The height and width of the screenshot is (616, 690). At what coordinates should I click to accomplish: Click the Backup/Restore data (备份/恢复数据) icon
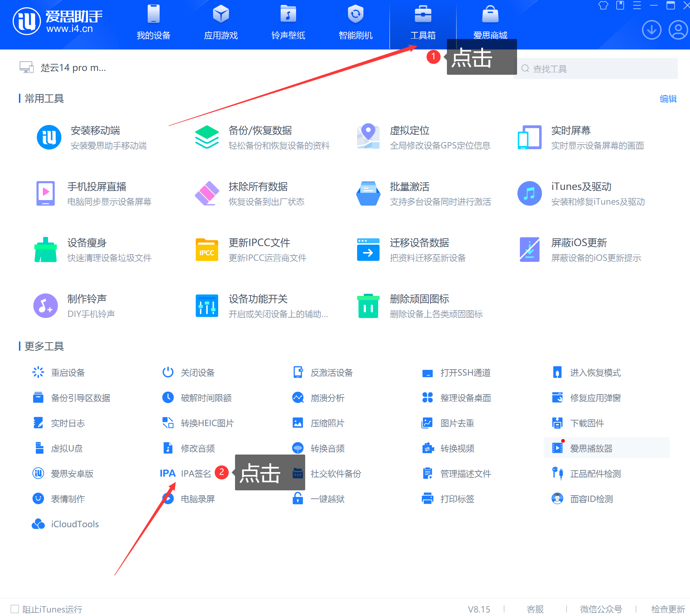(x=207, y=137)
